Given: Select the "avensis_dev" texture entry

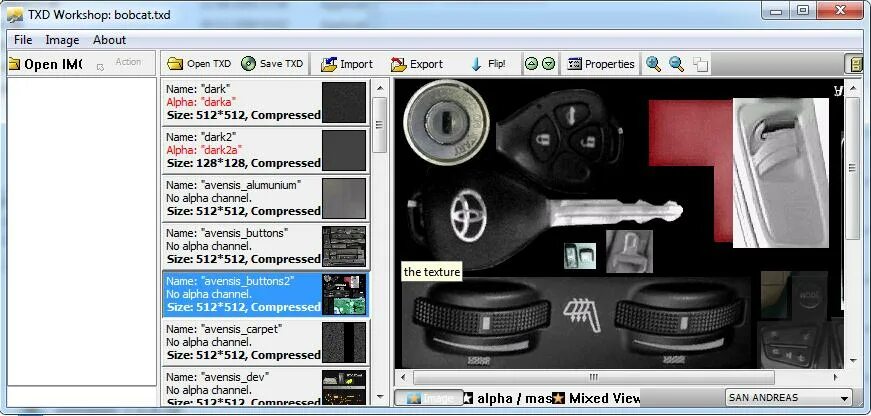Looking at the screenshot, I should tap(266, 387).
